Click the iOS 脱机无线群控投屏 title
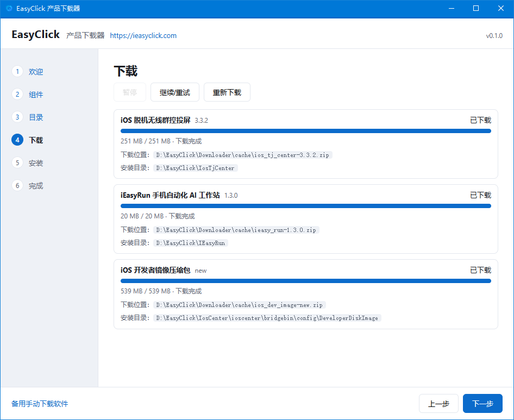This screenshot has width=514, height=420. click(x=155, y=120)
